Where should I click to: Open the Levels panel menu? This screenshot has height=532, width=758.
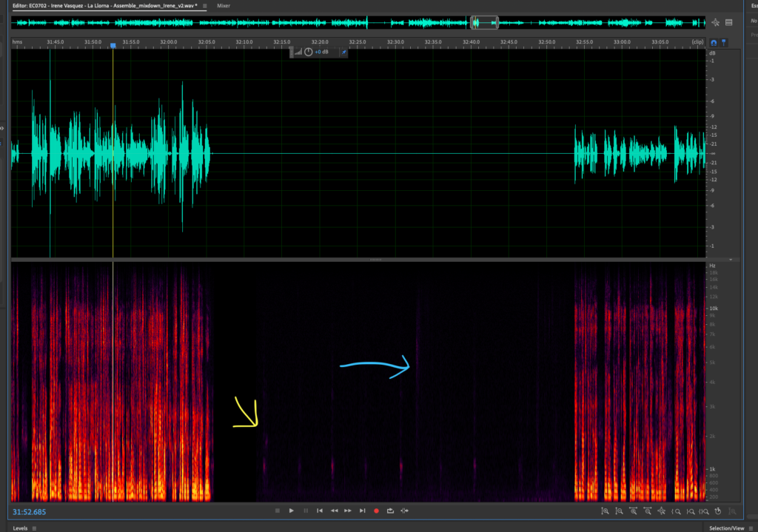34,528
